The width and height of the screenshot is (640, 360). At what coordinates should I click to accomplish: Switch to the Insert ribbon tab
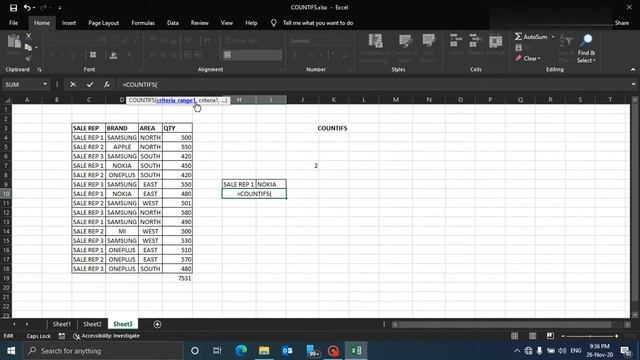[69, 23]
